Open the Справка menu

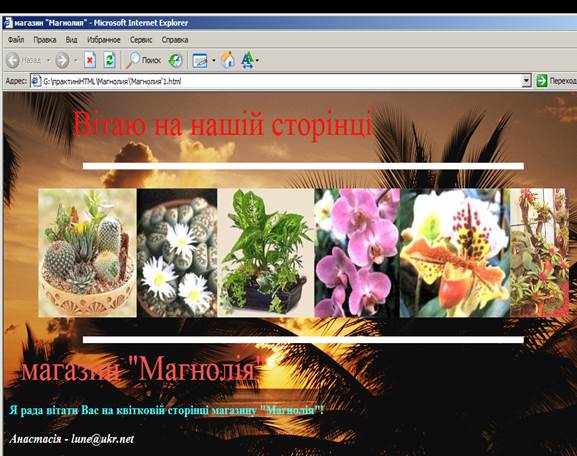tap(175, 40)
